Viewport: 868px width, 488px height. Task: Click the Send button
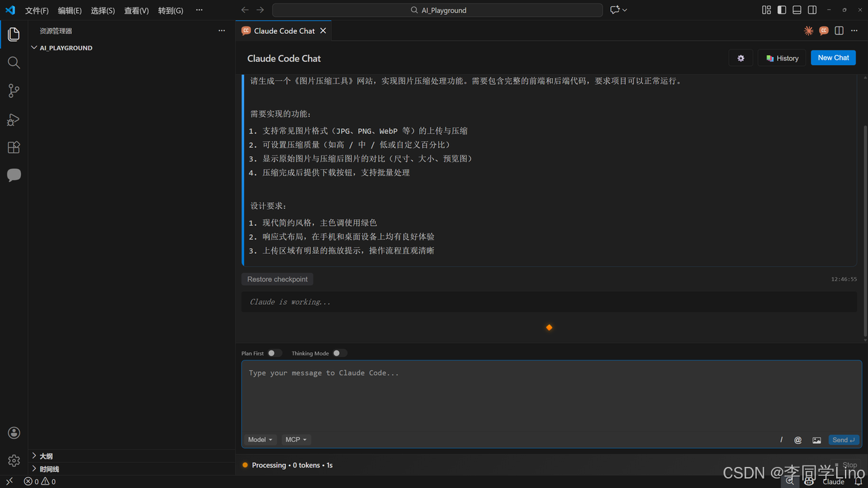coord(844,440)
